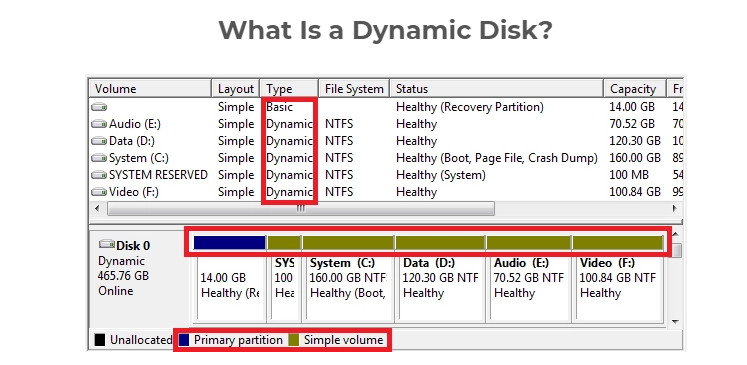747x365 pixels.
Task: Sort by the Status column header
Action: point(497,89)
